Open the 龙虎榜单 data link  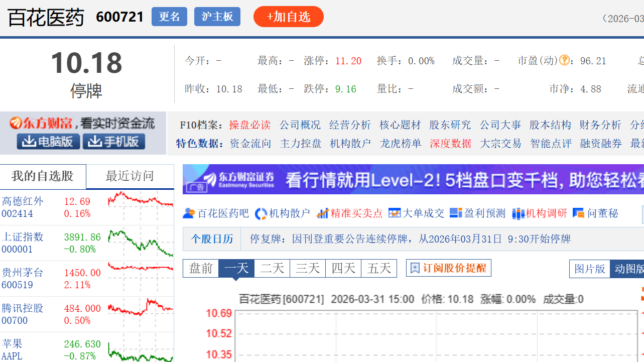[401, 144]
